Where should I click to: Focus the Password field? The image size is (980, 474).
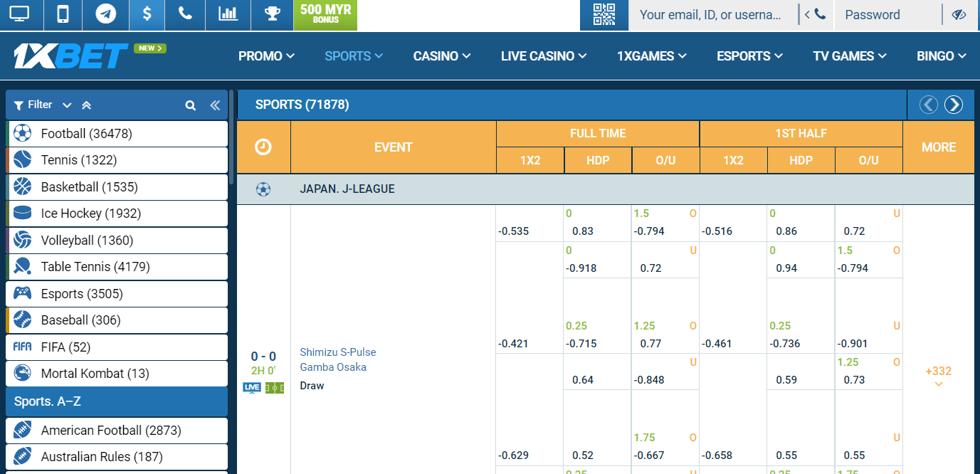tap(887, 14)
